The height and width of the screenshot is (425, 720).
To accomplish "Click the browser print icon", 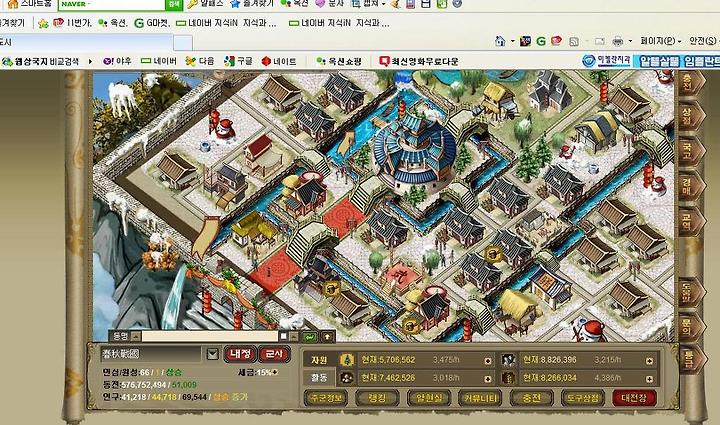I will pos(618,41).
